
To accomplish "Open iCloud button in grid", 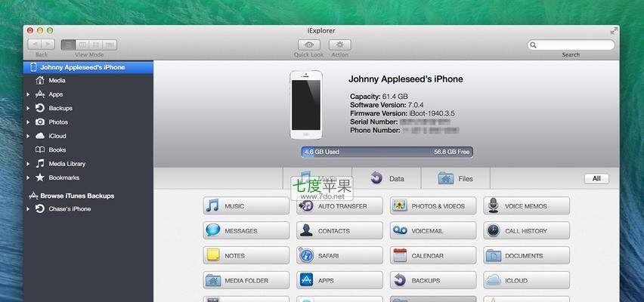I will coord(527,280).
